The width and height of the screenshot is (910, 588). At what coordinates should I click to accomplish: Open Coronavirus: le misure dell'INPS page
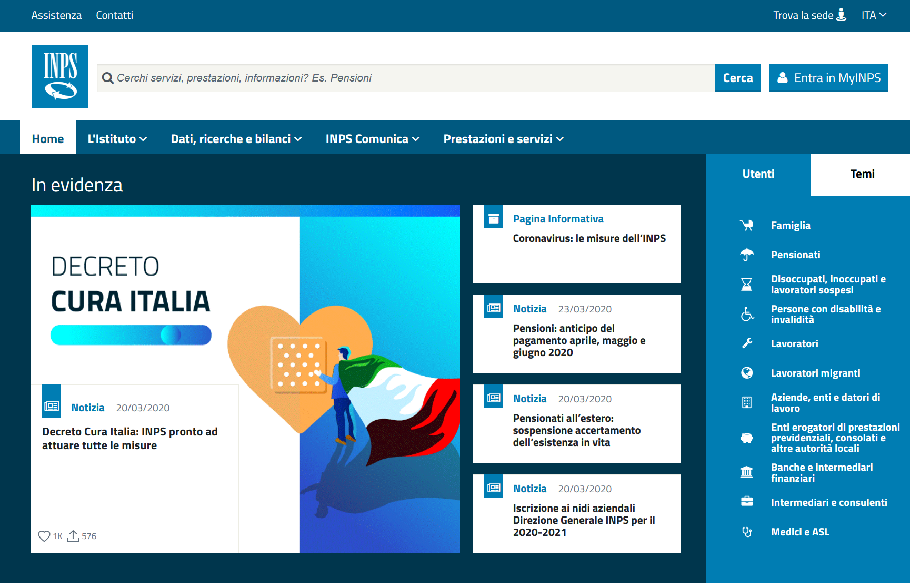[x=589, y=238]
